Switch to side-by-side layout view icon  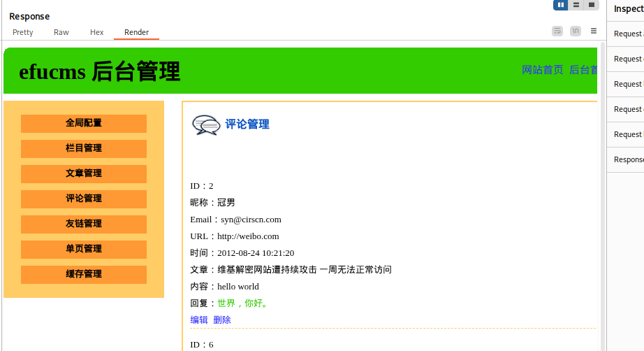[561, 5]
